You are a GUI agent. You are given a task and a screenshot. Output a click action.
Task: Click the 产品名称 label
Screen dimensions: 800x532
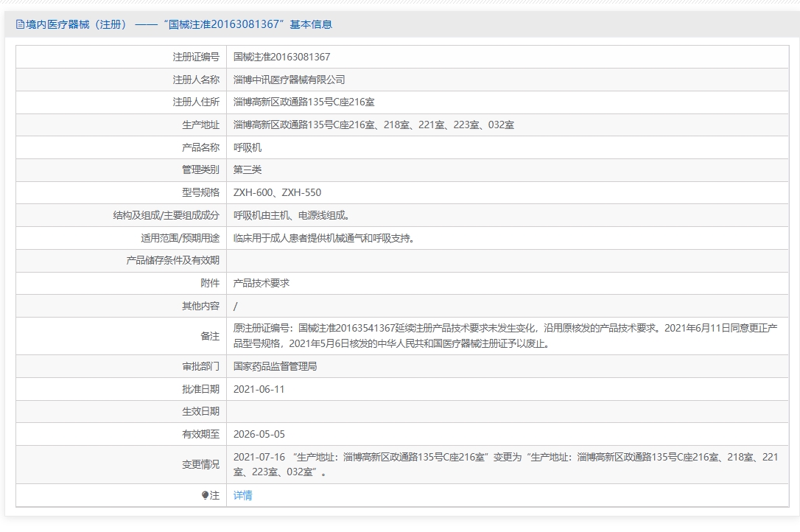coord(200,147)
